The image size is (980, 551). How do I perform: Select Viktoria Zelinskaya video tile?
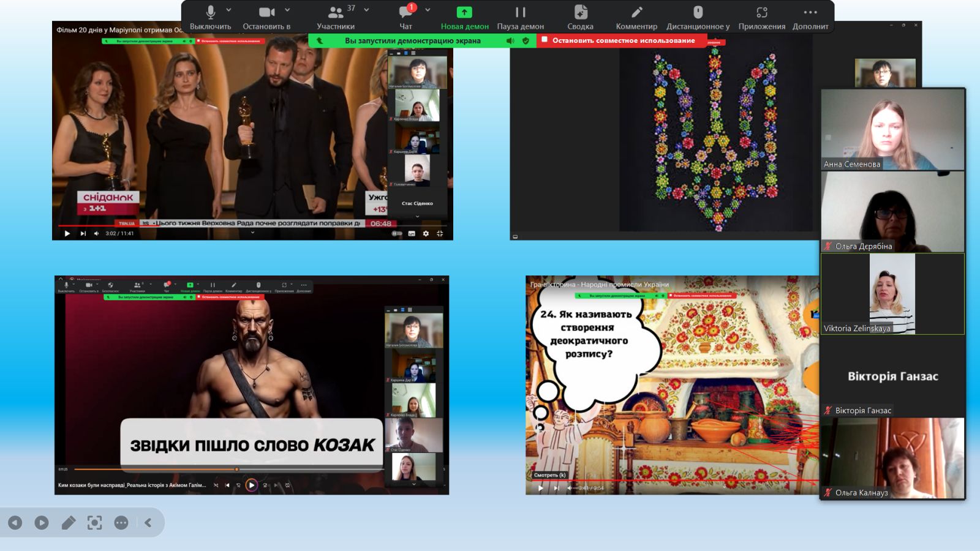[x=892, y=294]
